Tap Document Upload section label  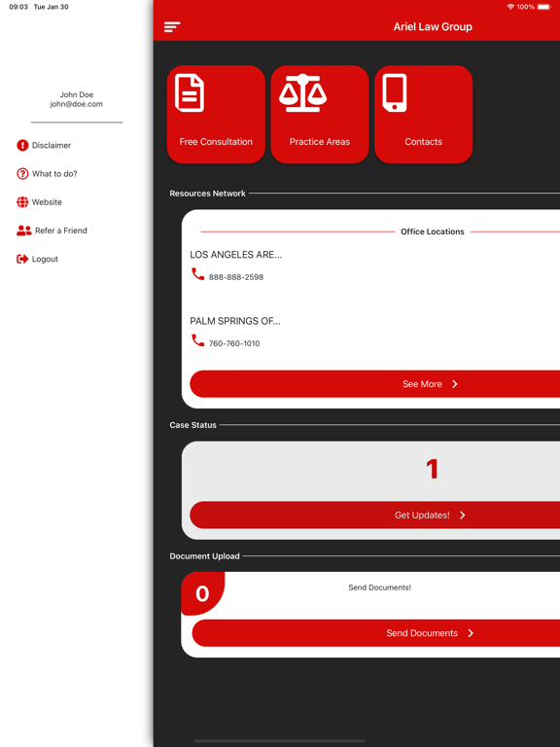pyautogui.click(x=204, y=556)
